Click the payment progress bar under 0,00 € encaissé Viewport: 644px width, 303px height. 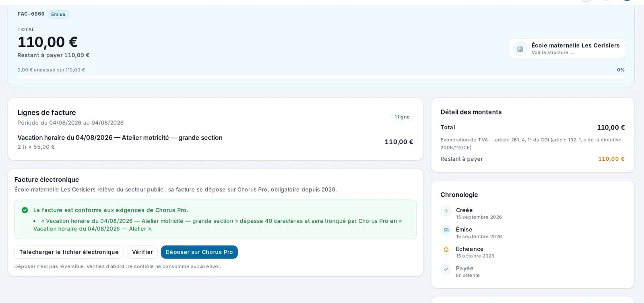[321, 77]
